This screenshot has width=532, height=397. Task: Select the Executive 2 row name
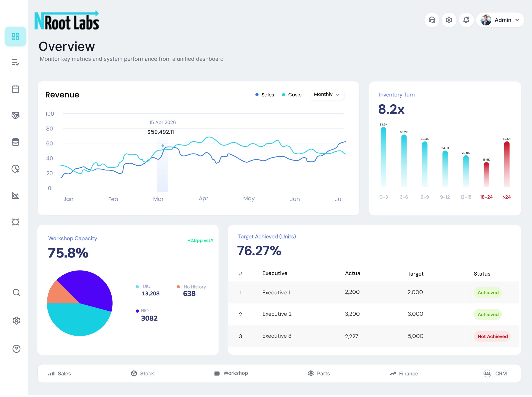point(277,314)
